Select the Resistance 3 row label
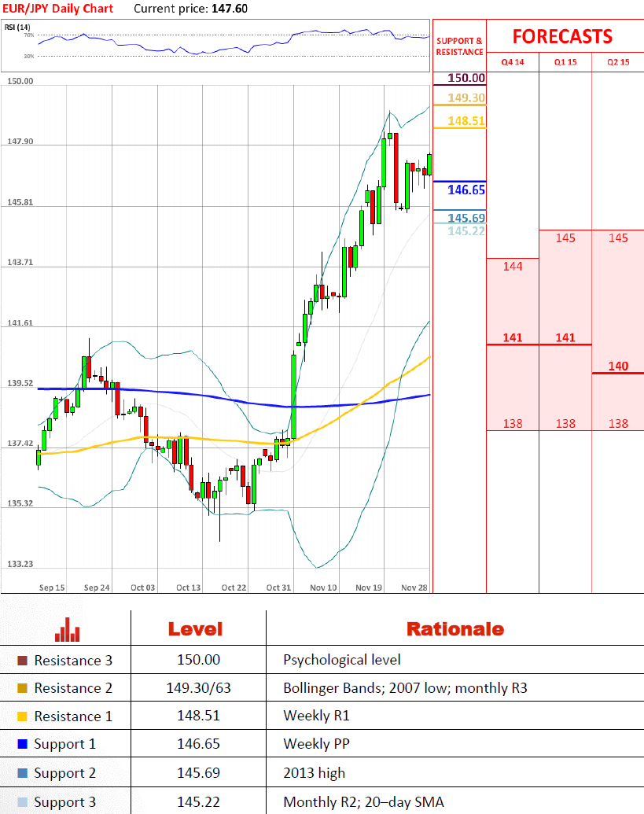The width and height of the screenshot is (644, 814). pos(73,661)
